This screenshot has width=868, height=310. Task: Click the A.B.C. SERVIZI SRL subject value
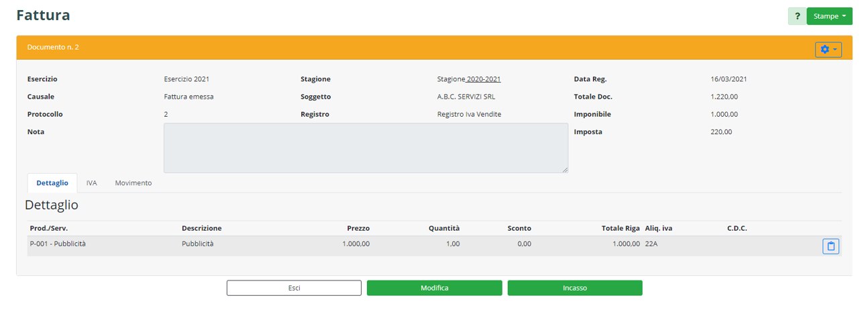[x=466, y=97]
